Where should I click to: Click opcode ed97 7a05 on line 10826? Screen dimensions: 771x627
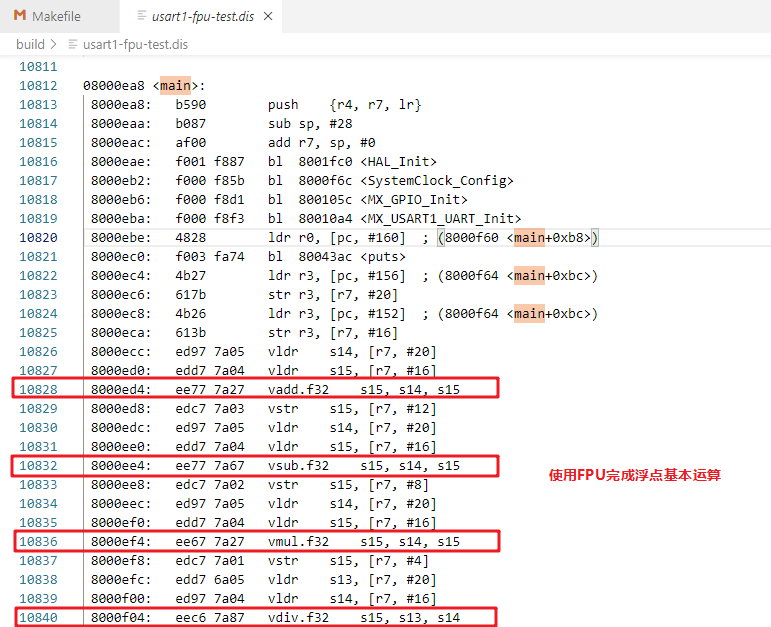(210, 352)
